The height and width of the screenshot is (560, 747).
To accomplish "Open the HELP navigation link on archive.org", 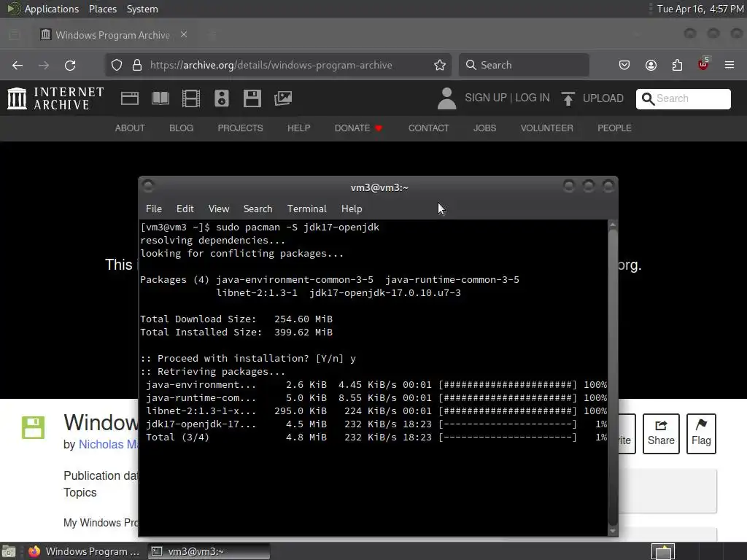I will (x=298, y=128).
